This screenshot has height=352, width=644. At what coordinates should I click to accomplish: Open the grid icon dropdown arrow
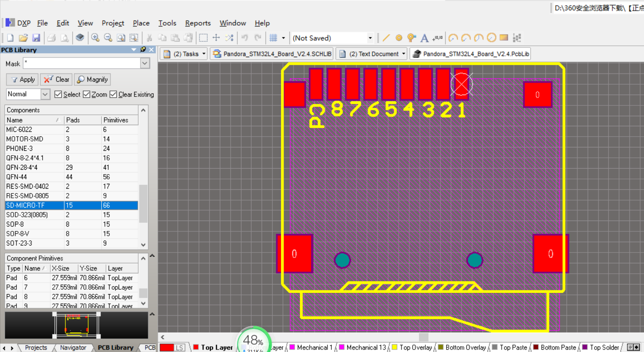coord(283,38)
